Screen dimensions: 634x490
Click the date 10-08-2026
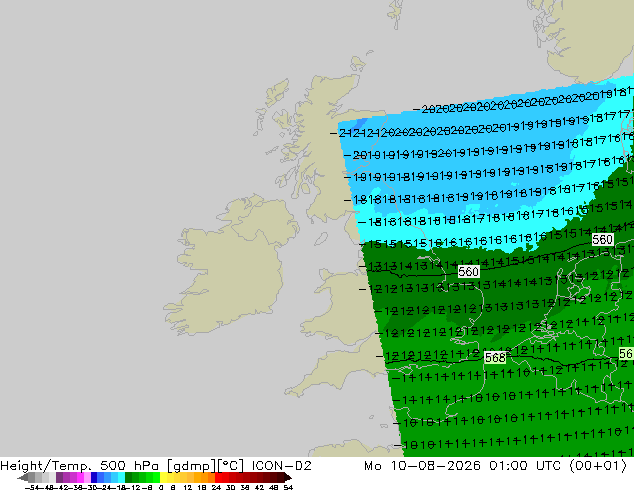(x=435, y=466)
